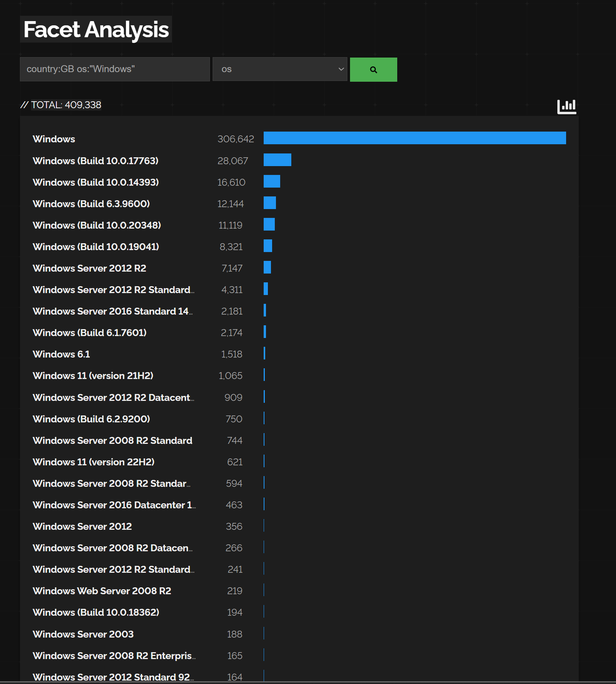Screen dimensions: 616x684
Task: Click the query field with country:GB
Action: 115,69
